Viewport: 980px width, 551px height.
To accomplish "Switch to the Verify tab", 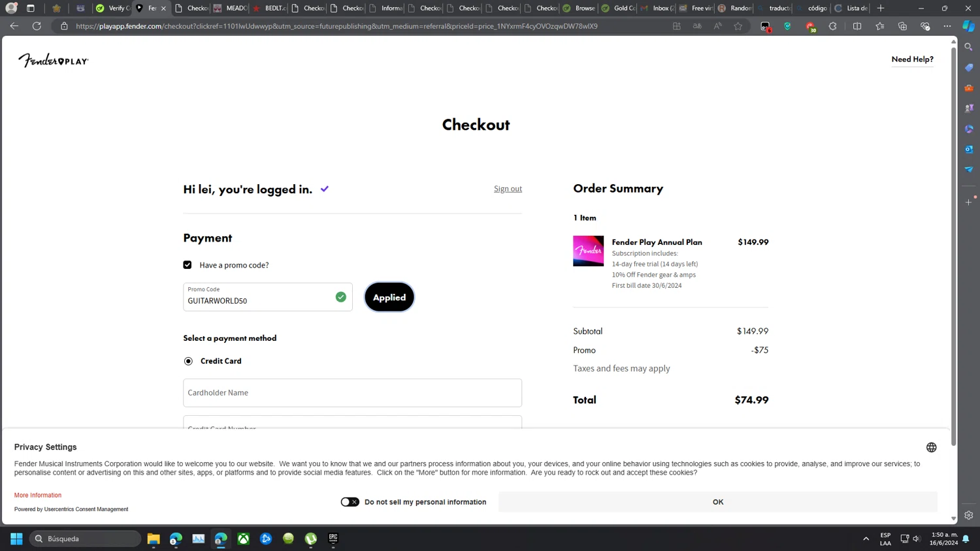I will (112, 8).
